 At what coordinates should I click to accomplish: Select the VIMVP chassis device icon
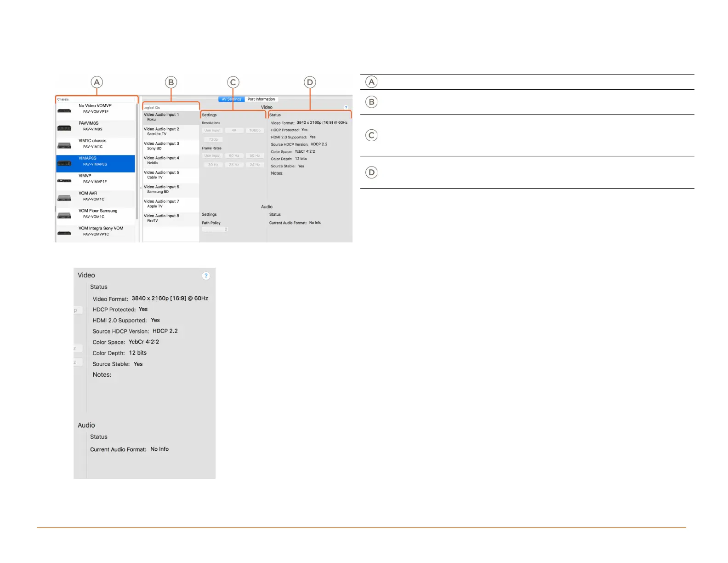[64, 180]
